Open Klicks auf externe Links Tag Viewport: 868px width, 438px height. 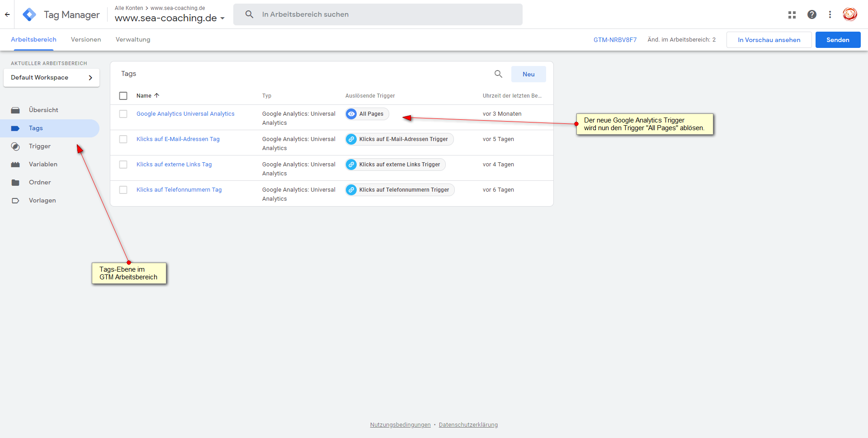(174, 165)
